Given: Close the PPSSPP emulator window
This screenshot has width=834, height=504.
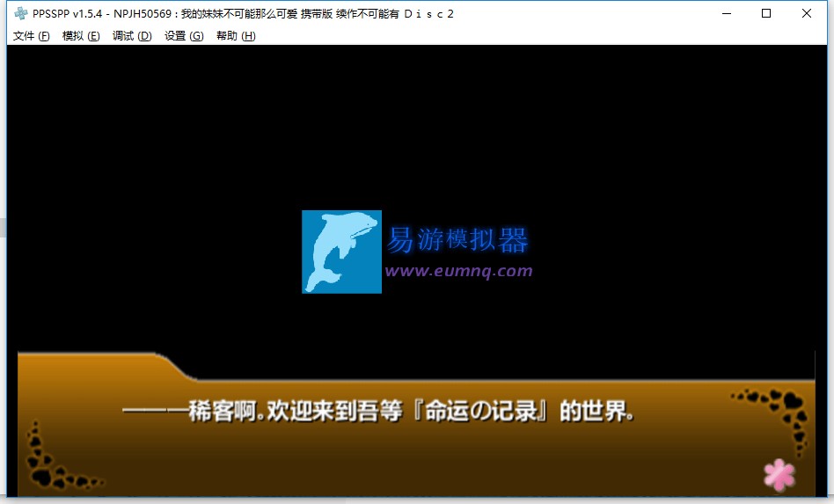Looking at the screenshot, I should coord(807,13).
